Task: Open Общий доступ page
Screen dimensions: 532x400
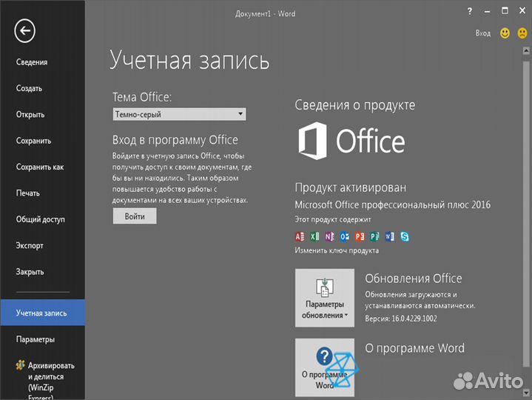Action: 40,219
